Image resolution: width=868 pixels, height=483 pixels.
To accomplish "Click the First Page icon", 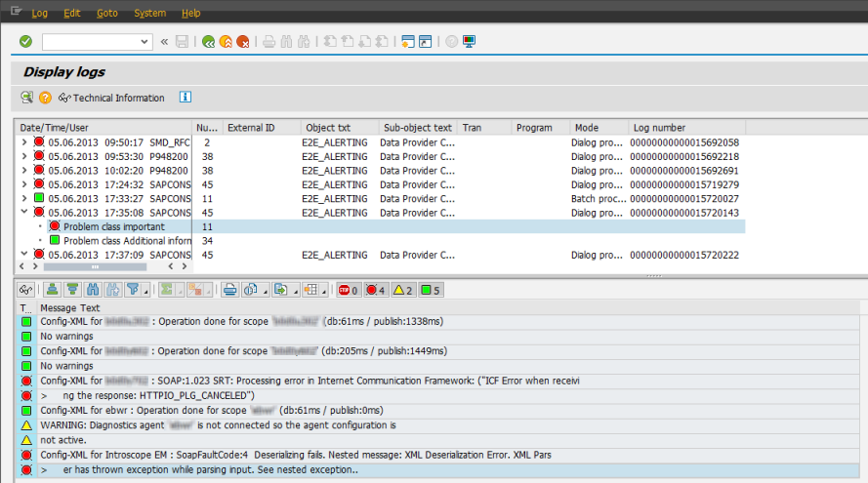I will 330,42.
